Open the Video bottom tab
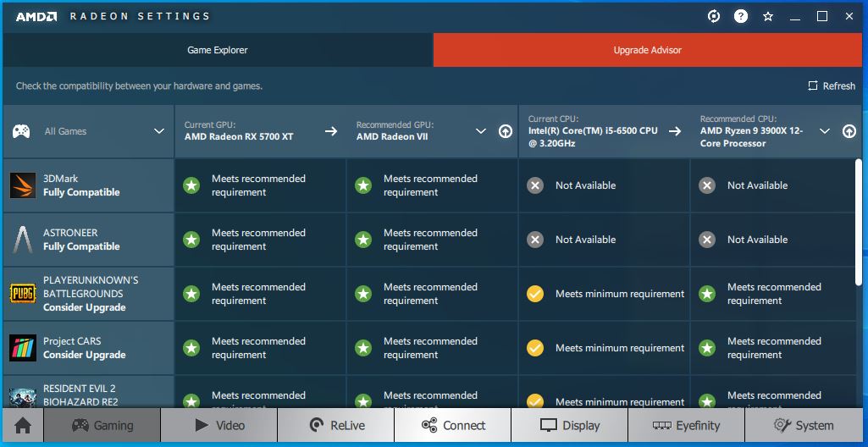The image size is (868, 447). click(219, 426)
